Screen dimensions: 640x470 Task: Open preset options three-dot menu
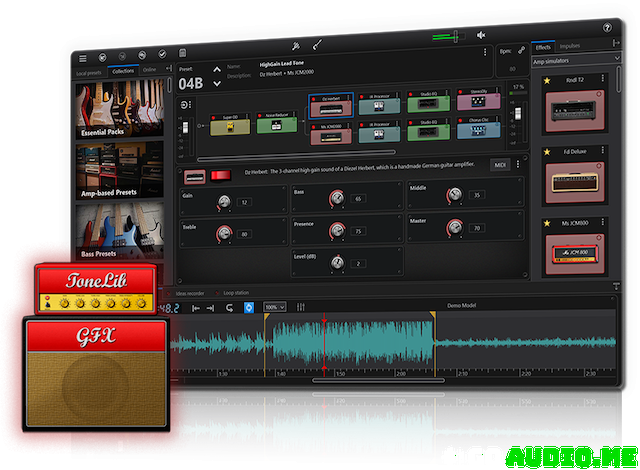click(485, 52)
